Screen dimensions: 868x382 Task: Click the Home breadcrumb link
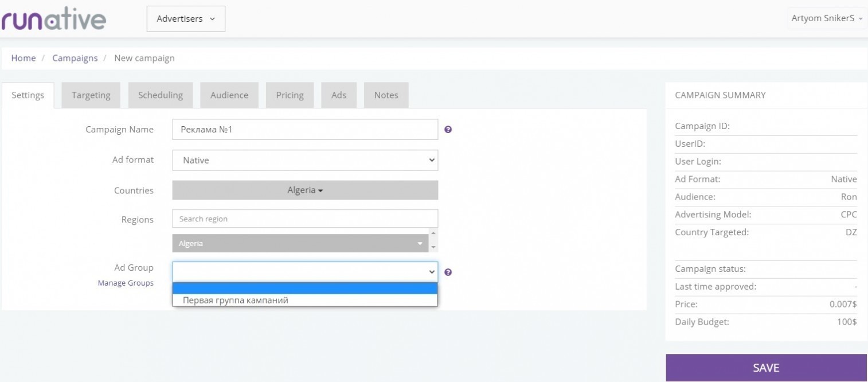pyautogui.click(x=24, y=58)
